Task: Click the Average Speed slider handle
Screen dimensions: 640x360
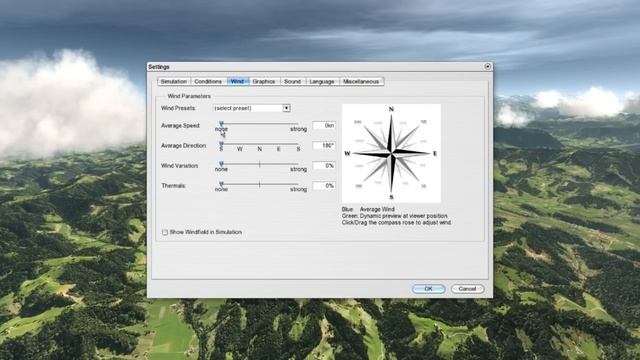Action: (221, 124)
